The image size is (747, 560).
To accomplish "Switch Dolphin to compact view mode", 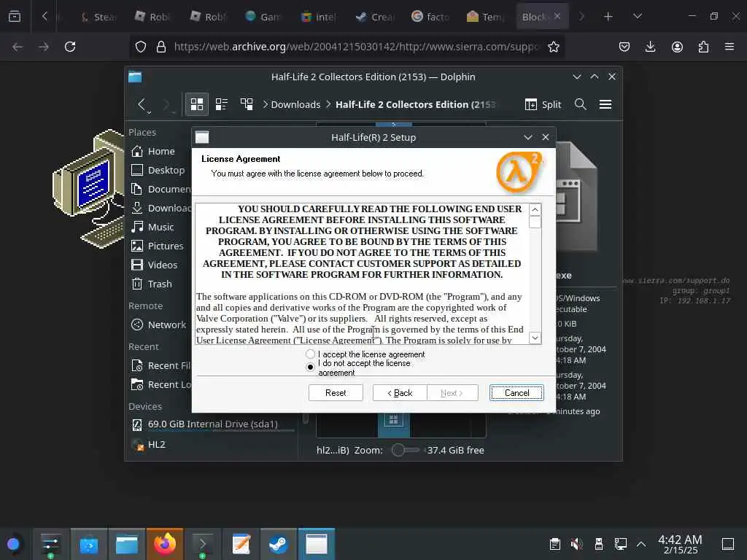I will click(222, 104).
